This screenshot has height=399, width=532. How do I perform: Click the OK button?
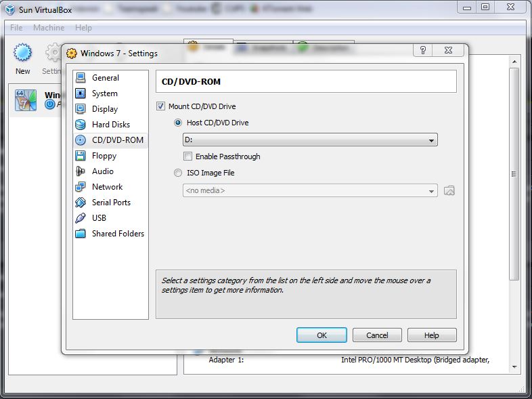tap(322, 335)
